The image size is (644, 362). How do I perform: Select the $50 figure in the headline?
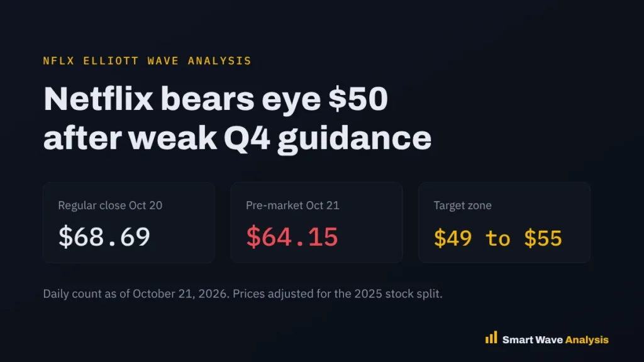click(x=358, y=99)
